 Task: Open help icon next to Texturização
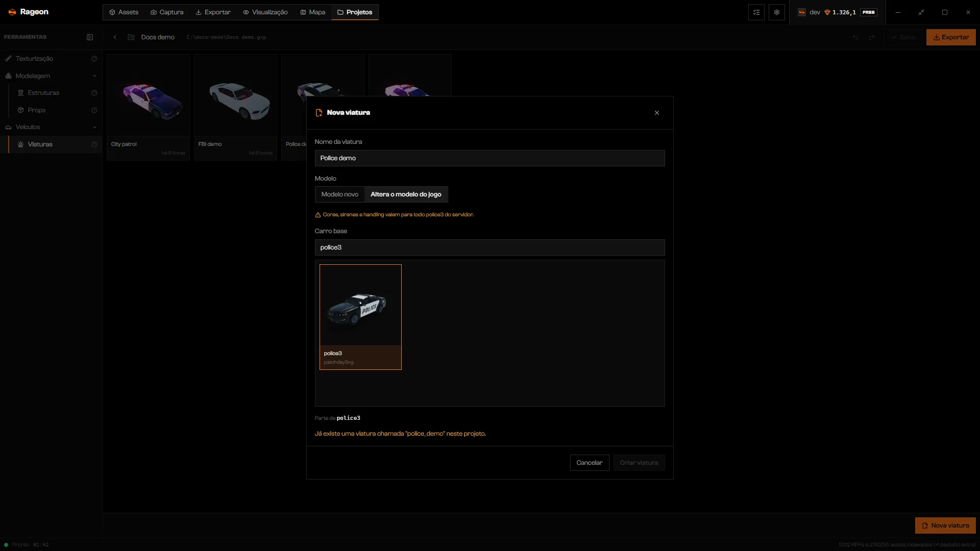coord(94,59)
